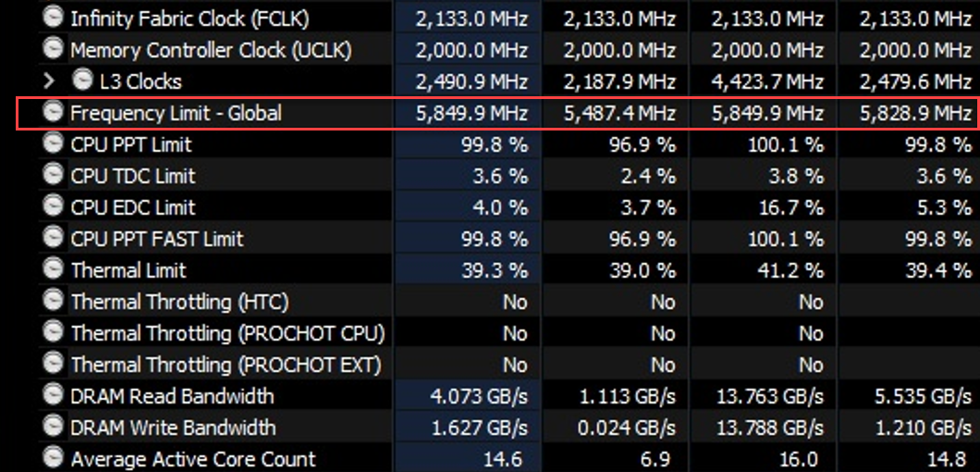Click the CPU PPT Limit sensor icon
This screenshot has height=472, width=980.
[54, 143]
